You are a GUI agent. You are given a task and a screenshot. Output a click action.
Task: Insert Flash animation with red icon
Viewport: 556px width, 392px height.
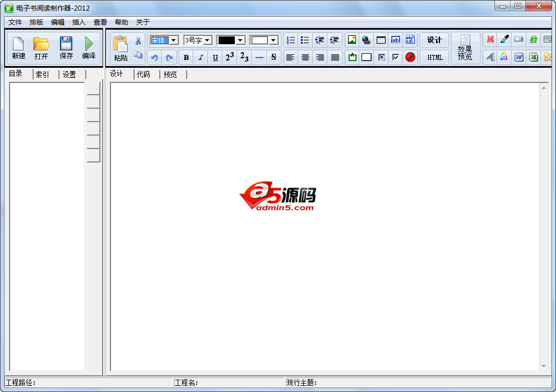pyautogui.click(x=410, y=57)
